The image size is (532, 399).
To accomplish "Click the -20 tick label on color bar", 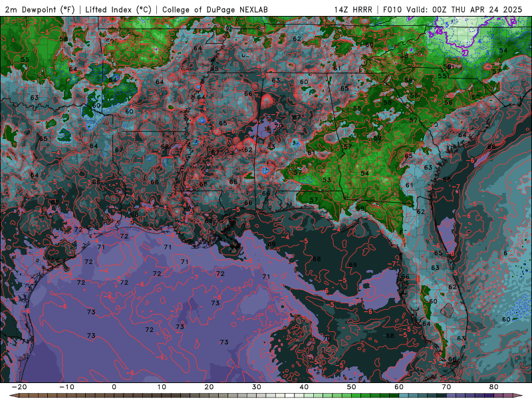I will pyautogui.click(x=19, y=387).
